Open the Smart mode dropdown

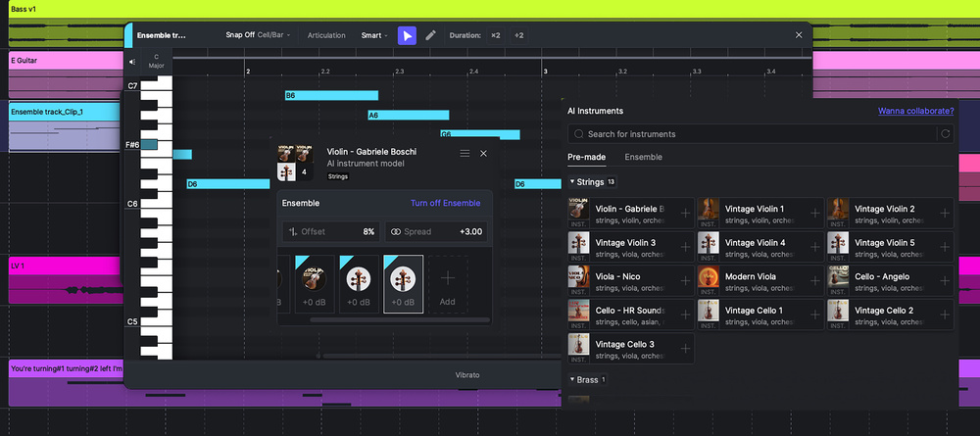tap(373, 35)
